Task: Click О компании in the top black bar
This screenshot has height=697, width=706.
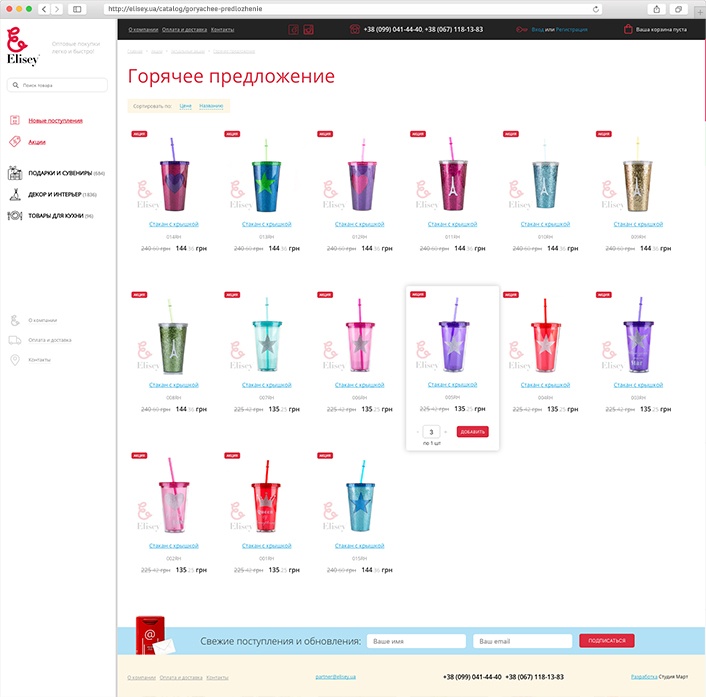Action: coord(143,30)
